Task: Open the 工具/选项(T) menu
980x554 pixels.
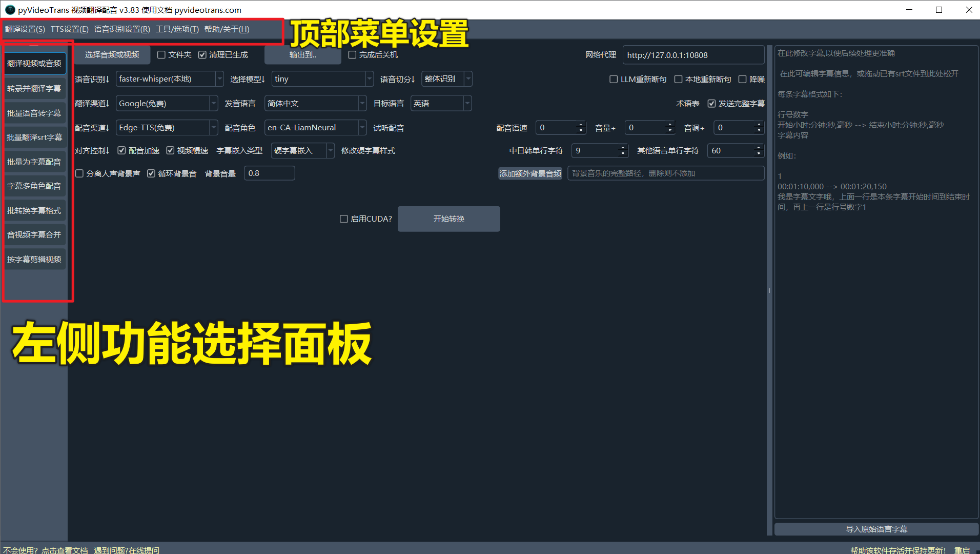Action: 177,29
